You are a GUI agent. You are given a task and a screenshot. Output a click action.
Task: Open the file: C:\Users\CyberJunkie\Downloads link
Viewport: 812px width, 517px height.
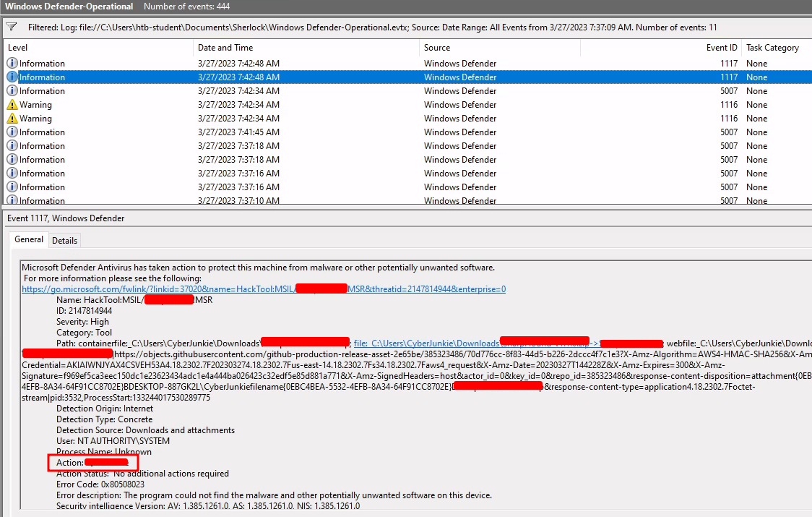click(426, 343)
